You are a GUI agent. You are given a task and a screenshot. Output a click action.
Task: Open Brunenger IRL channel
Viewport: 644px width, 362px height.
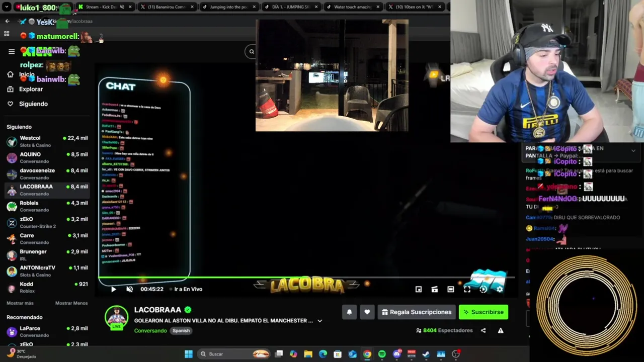click(47, 254)
